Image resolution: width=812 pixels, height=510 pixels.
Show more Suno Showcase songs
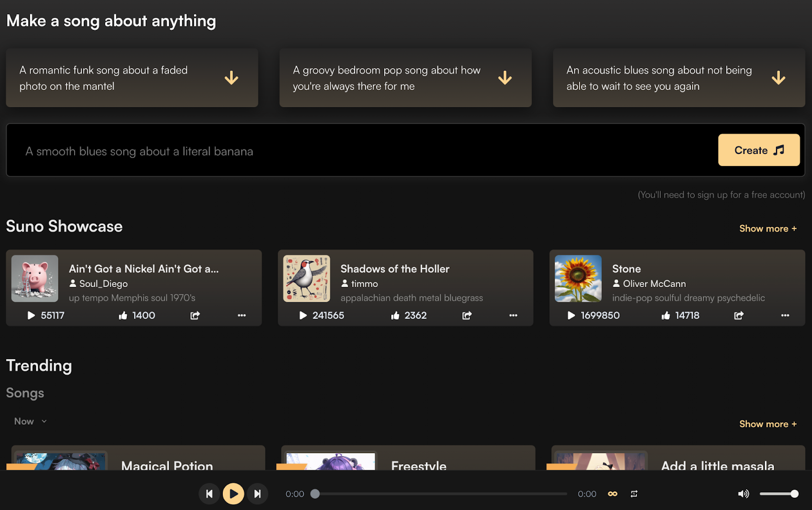[x=767, y=229]
